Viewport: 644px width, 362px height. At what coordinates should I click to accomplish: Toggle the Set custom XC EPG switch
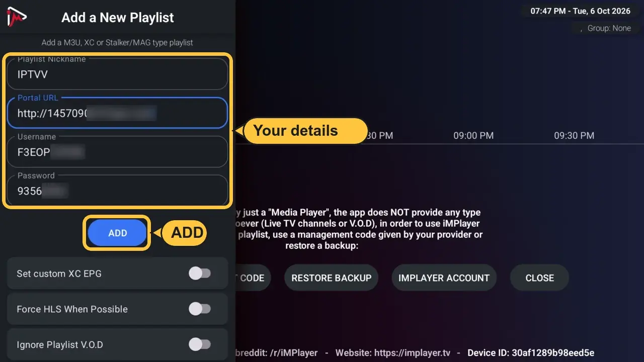[200, 274]
